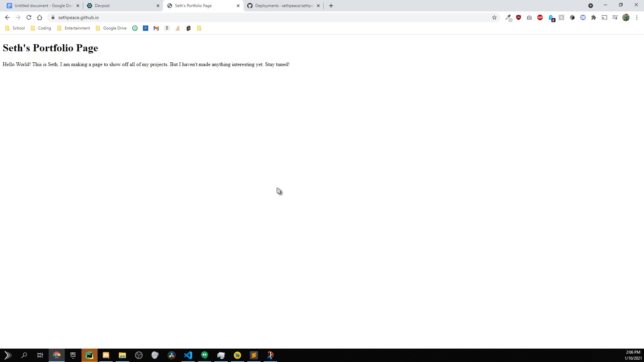The height and width of the screenshot is (362, 644).
Task: Open the Extensions puzzle piece menu
Action: tap(594, 17)
